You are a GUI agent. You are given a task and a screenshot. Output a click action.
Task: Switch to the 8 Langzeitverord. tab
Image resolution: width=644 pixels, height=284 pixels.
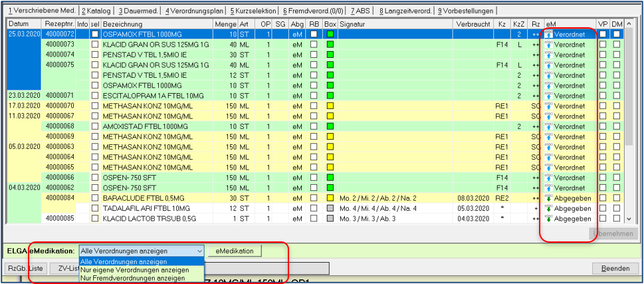[x=405, y=11]
